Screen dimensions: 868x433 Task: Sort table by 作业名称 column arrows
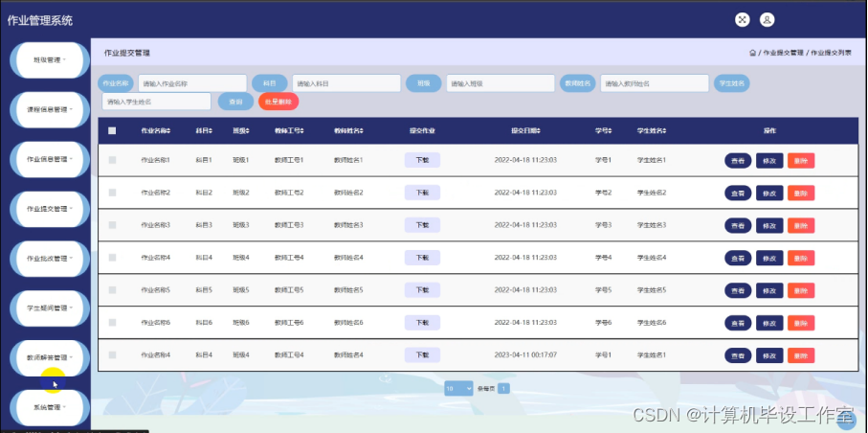(x=168, y=131)
